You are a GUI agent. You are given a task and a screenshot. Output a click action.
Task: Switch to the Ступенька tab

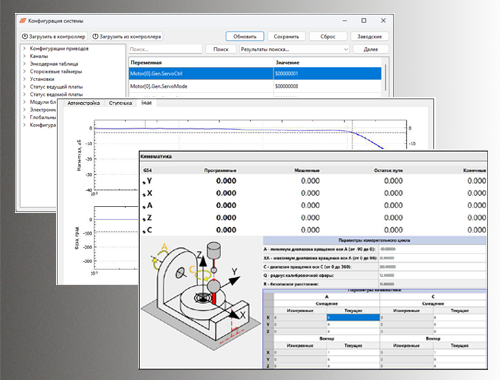click(x=120, y=103)
